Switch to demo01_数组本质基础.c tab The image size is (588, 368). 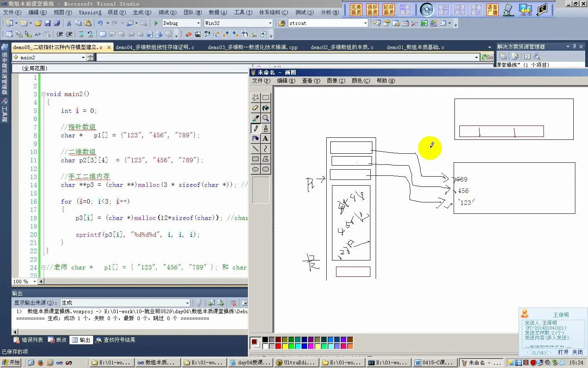415,47
